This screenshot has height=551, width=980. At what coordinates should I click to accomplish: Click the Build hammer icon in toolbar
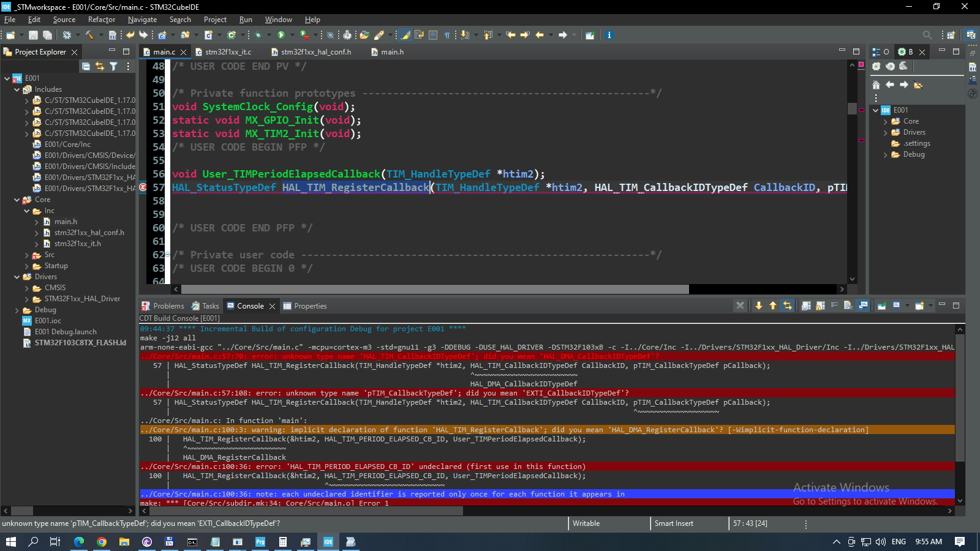(89, 35)
